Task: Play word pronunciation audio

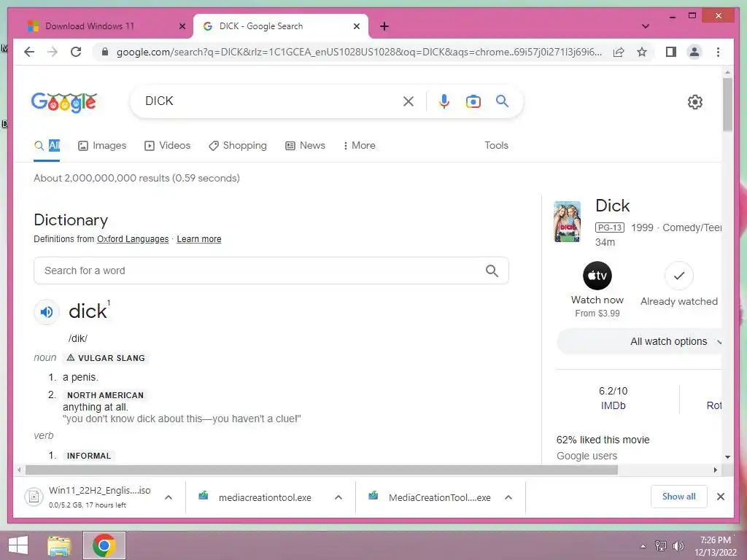Action: click(47, 312)
